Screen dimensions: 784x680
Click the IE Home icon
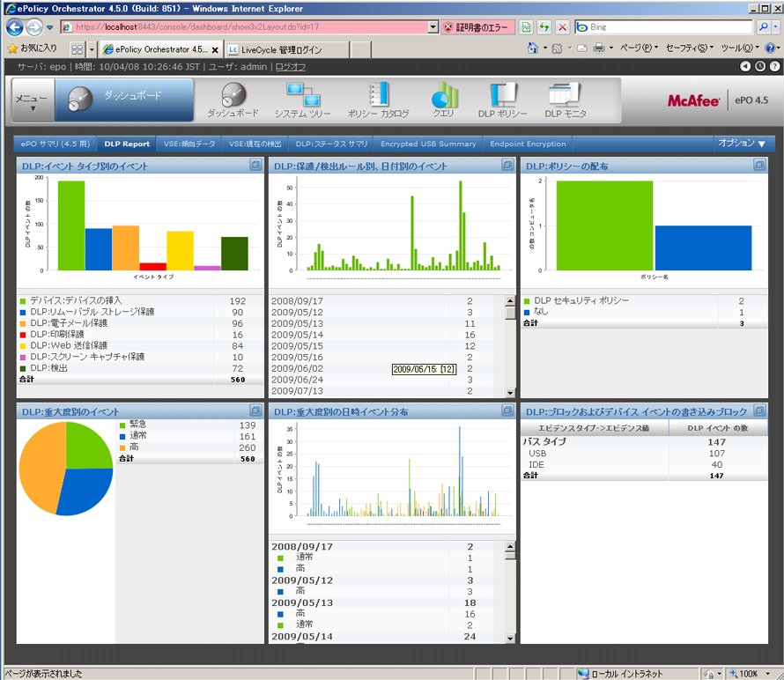[x=533, y=48]
